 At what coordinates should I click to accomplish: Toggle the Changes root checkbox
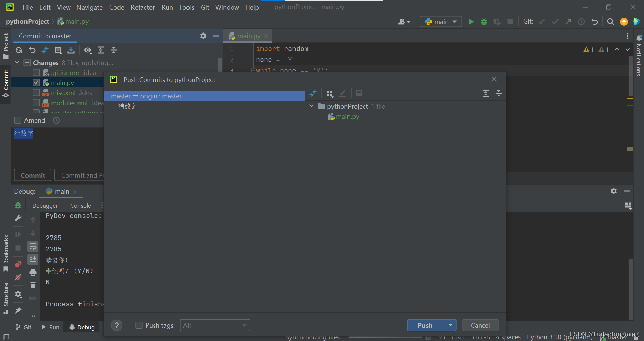pyautogui.click(x=27, y=63)
